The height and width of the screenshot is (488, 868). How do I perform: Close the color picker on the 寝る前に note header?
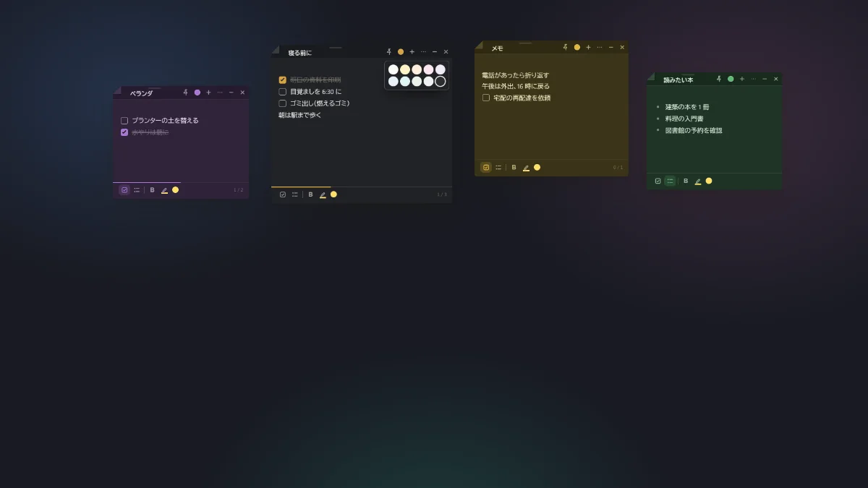[x=401, y=52]
